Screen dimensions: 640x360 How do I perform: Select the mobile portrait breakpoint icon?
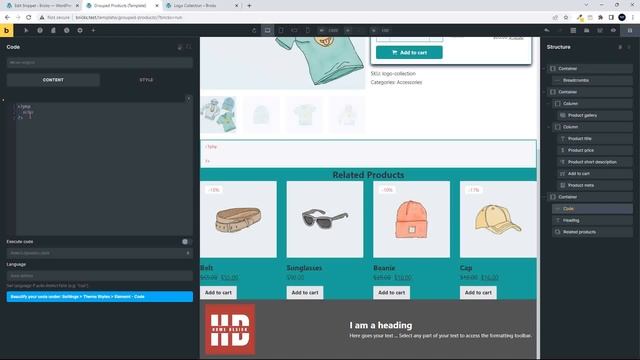(307, 30)
